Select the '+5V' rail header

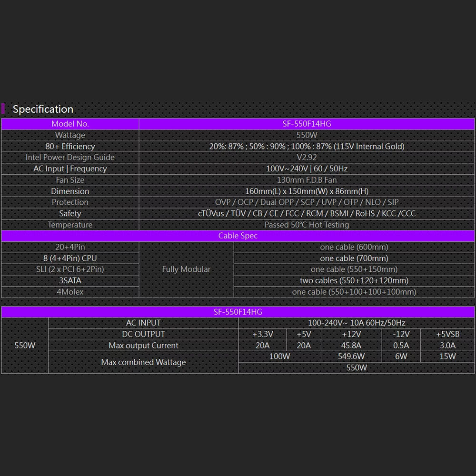(304, 334)
